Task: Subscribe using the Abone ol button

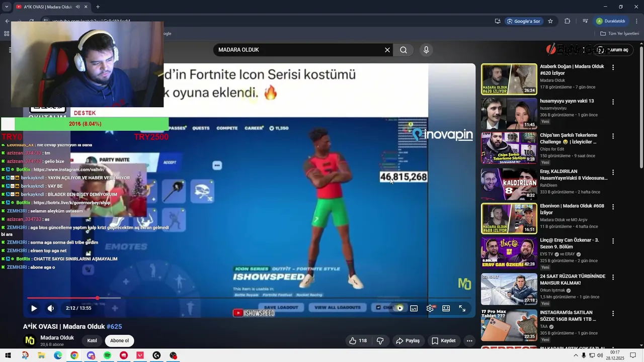Action: [120, 341]
